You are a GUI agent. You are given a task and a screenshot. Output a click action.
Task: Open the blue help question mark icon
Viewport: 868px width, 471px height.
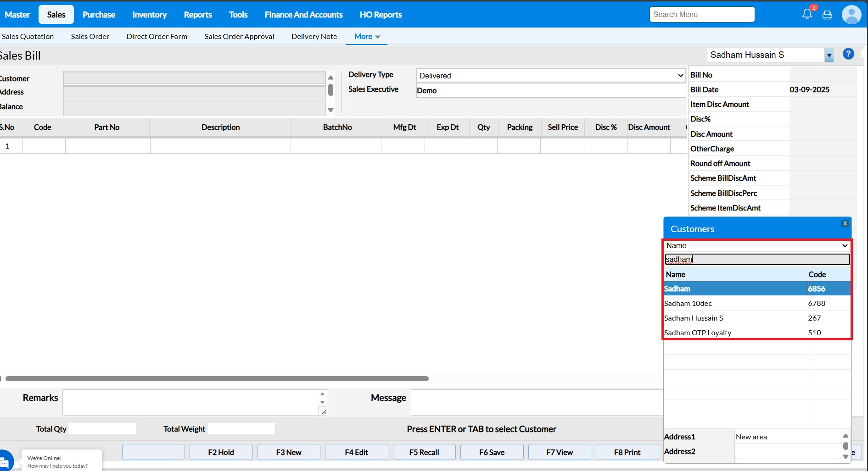coord(848,54)
